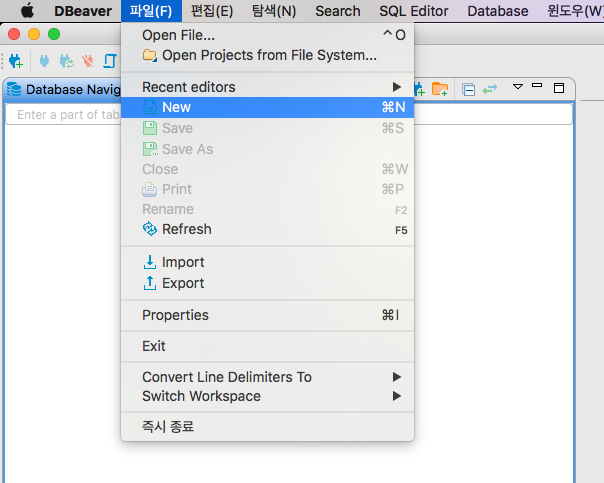Open the navigator View Menu triangle
The image size is (604, 483).
(518, 87)
